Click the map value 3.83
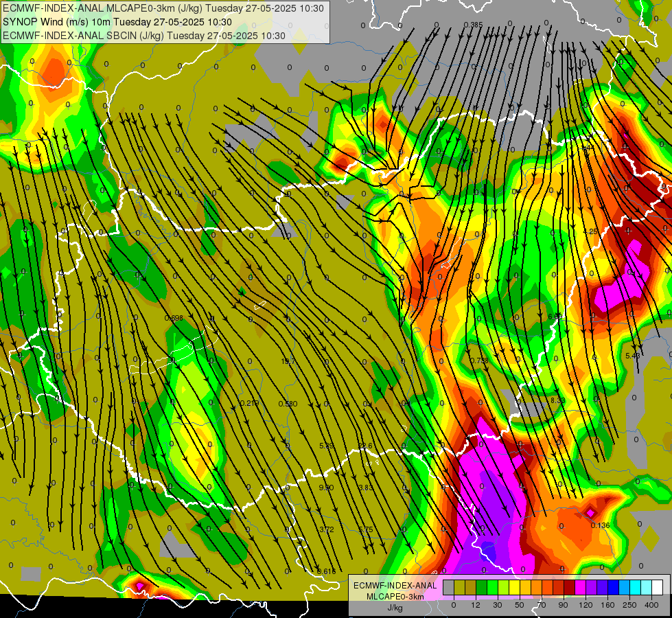The image size is (672, 618). pyautogui.click(x=366, y=488)
